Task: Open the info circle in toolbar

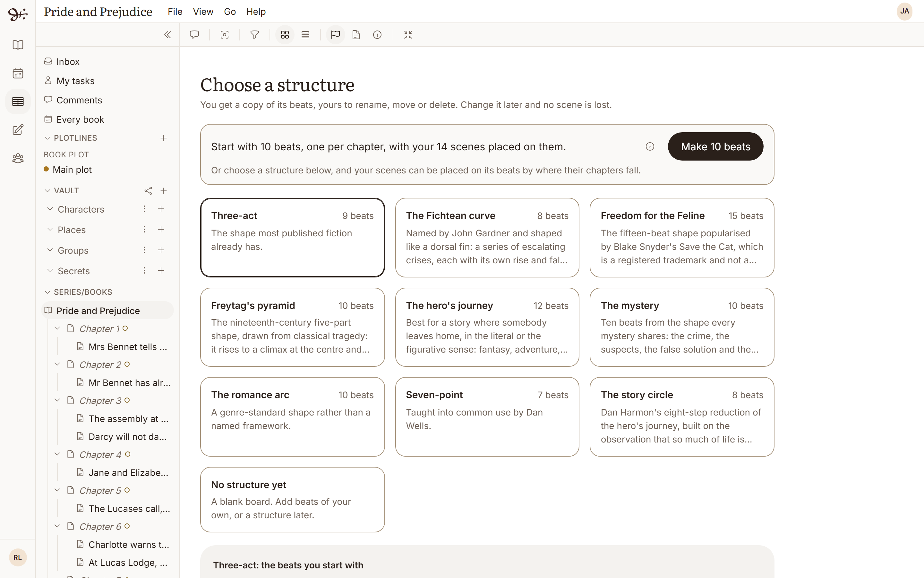Action: (x=377, y=35)
